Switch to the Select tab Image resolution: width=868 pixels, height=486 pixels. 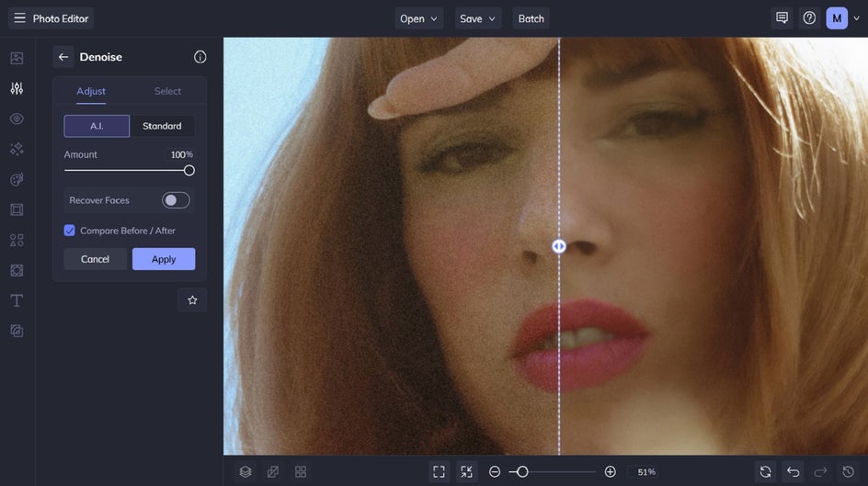(x=167, y=91)
